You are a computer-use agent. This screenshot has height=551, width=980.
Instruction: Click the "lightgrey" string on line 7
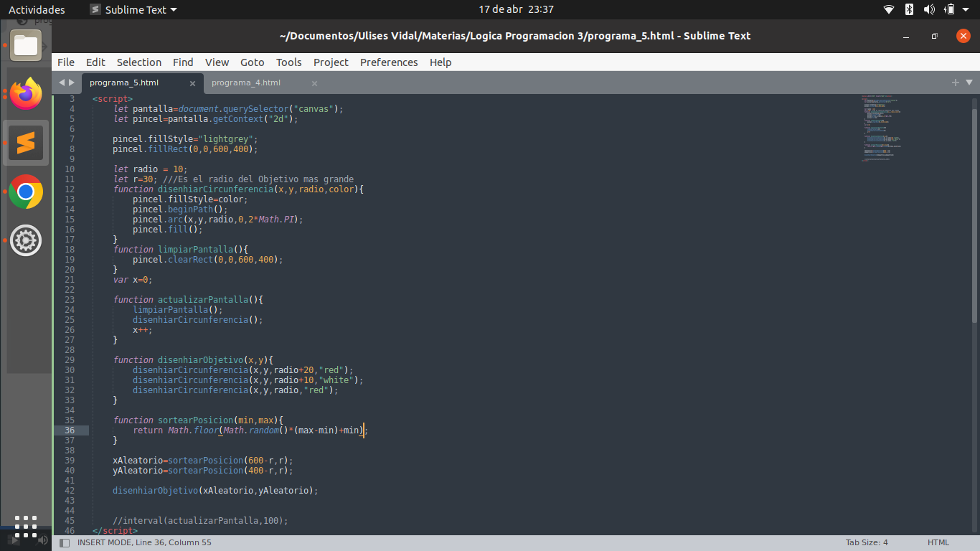pos(225,139)
